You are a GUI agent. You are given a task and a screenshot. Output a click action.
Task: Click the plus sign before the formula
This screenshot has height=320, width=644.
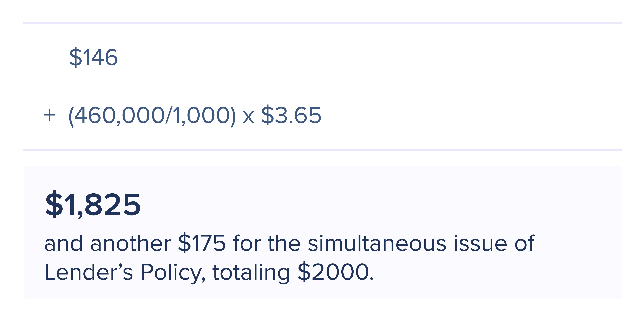point(49,115)
